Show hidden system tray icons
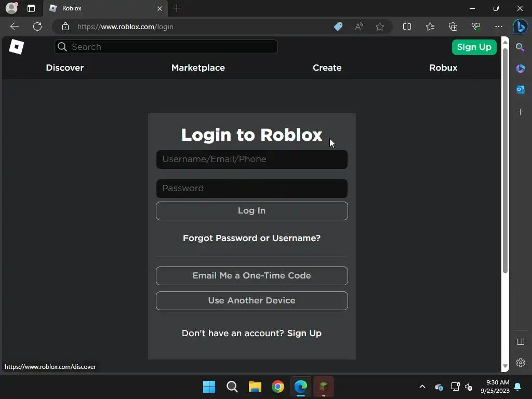This screenshot has height=399, width=532. click(422, 387)
